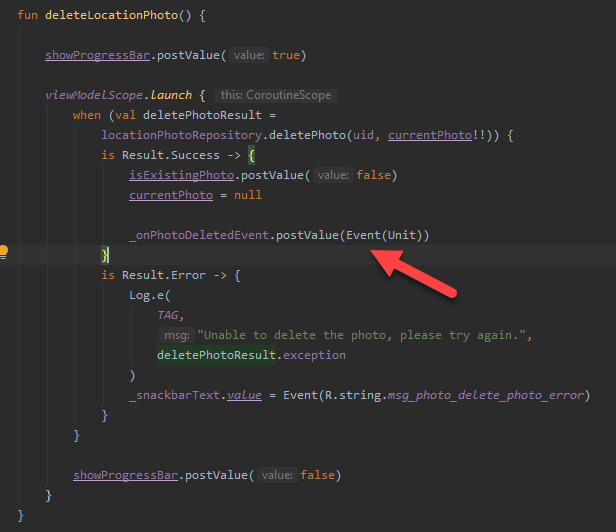
Task: Click the Log.e call
Action: click(x=146, y=295)
